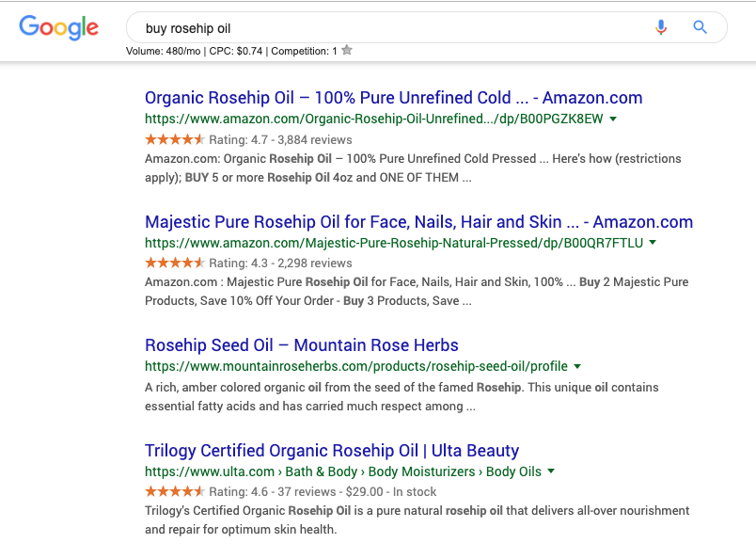The image size is (756, 559).
Task: Activate voice search microphone icon
Action: 661,27
